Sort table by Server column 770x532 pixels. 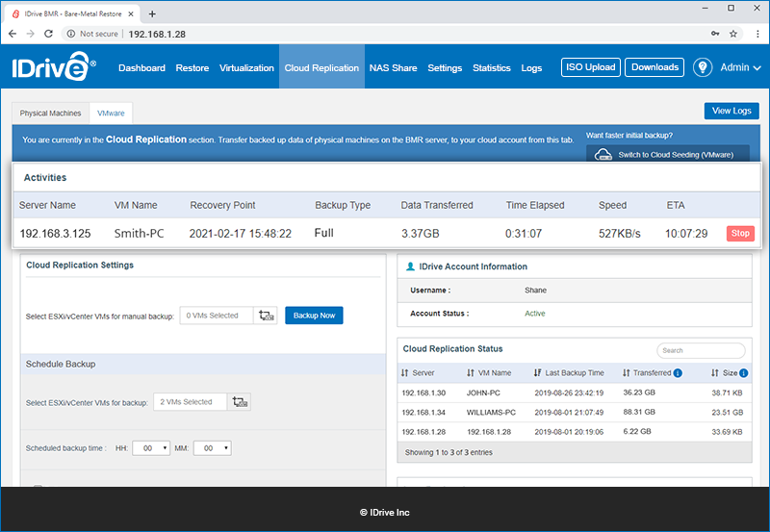418,373
